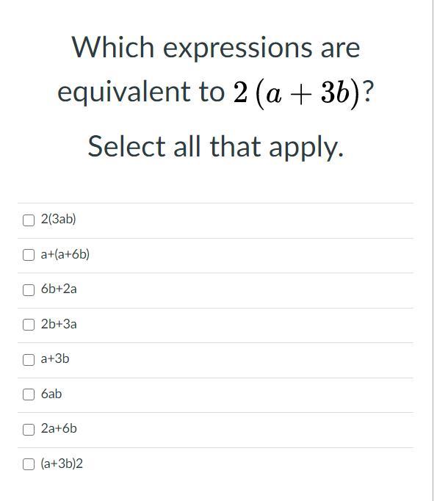Mark the 2b+3a checkbox
This screenshot has height=501, width=448.
tap(29, 325)
